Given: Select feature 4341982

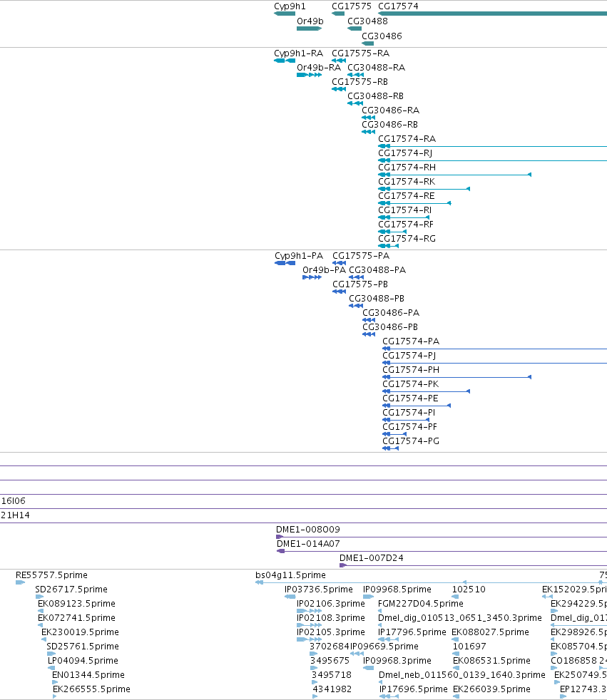Looking at the screenshot, I should pyautogui.click(x=315, y=697).
